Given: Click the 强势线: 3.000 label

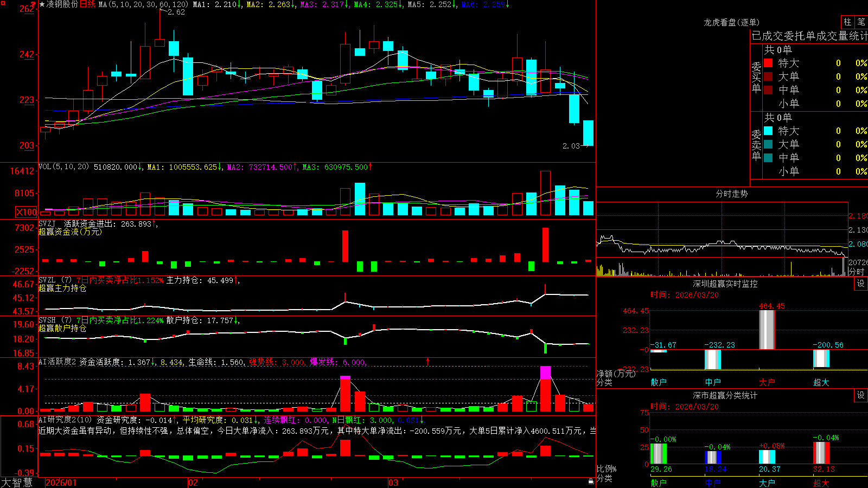Looking at the screenshot, I should [x=277, y=362].
